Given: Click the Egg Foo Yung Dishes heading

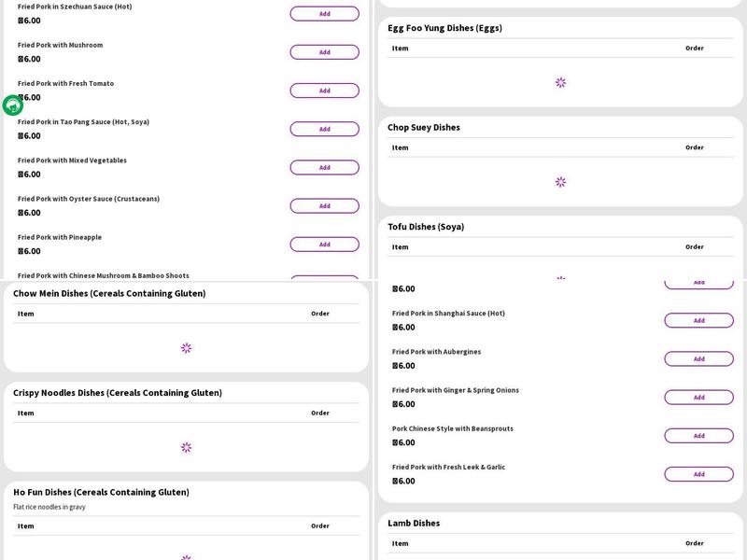Looking at the screenshot, I should click(444, 28).
